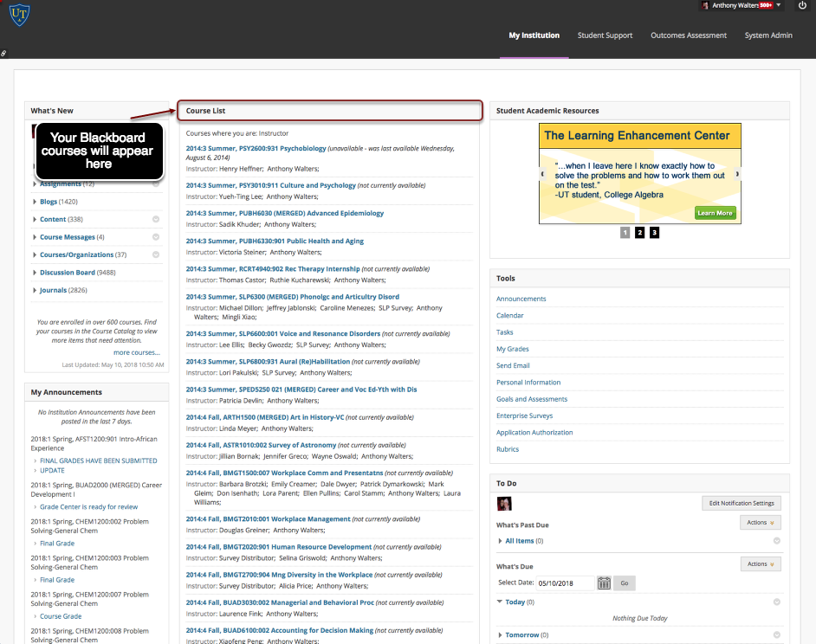Open PUBH6030 Advanced Epidemiology course

(285, 213)
